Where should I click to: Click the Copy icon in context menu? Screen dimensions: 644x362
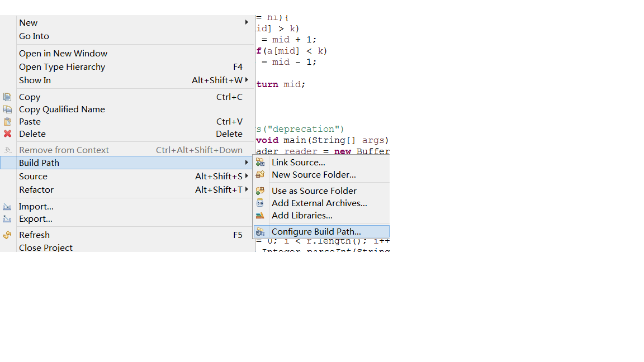point(7,97)
